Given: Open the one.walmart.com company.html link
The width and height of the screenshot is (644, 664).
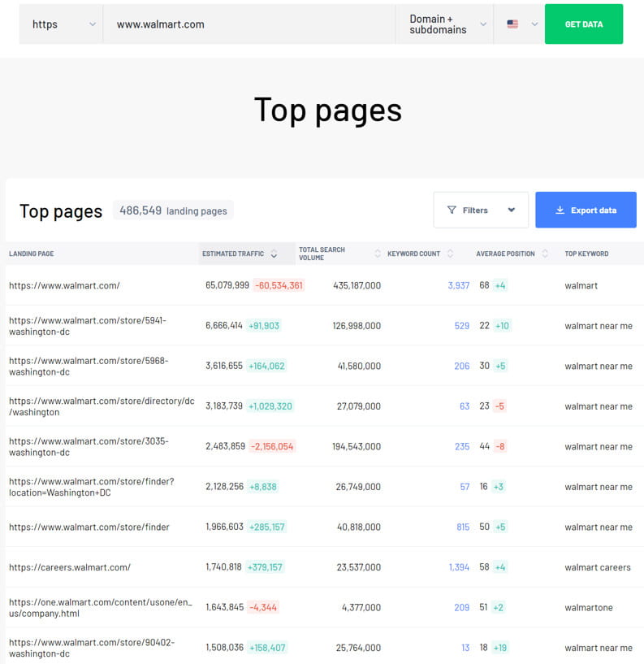Looking at the screenshot, I should (x=100, y=608).
